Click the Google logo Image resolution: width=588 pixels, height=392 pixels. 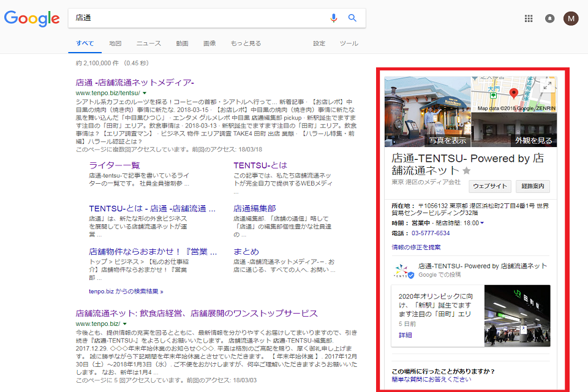point(32,18)
